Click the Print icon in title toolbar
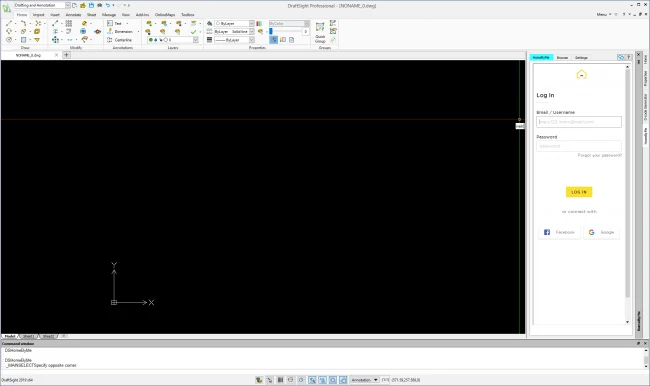 tap(99, 5)
